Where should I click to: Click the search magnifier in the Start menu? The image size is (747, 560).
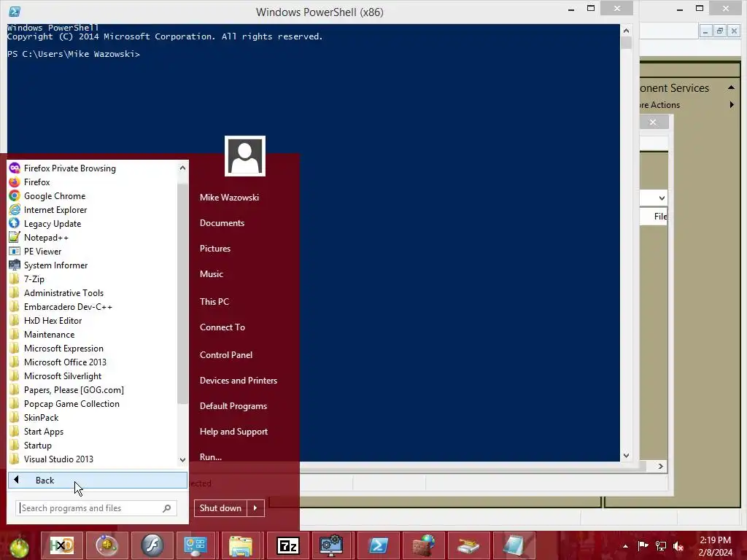pyautogui.click(x=167, y=508)
